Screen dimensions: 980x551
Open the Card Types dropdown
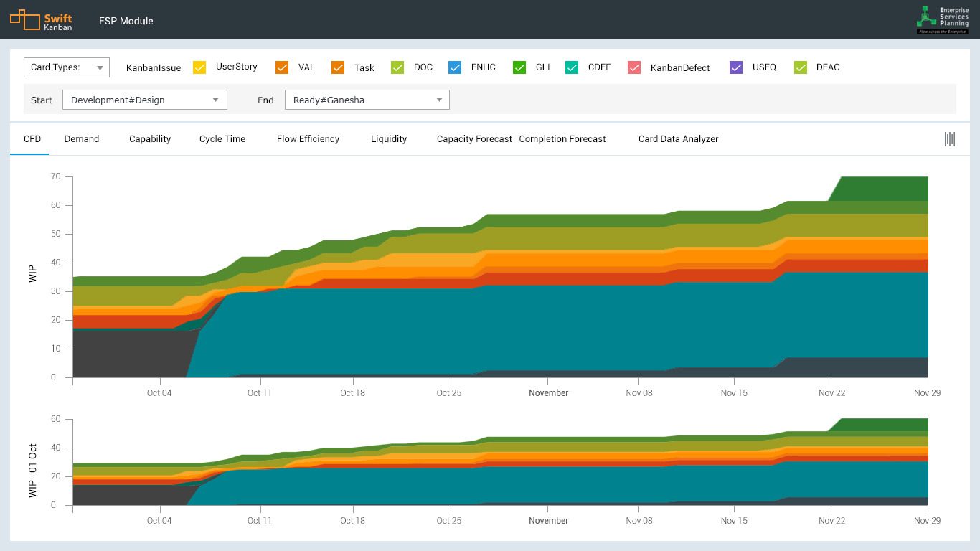[66, 67]
